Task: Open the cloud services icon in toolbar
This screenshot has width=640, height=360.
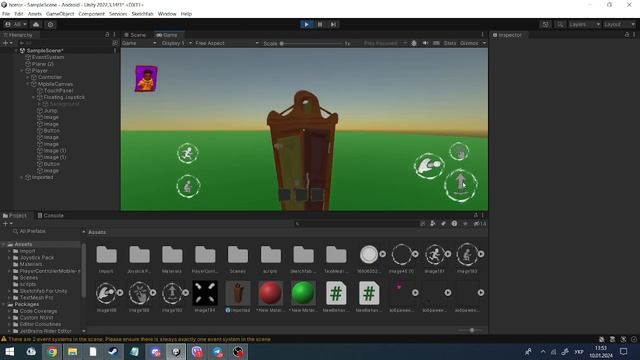Action: pyautogui.click(x=36, y=24)
